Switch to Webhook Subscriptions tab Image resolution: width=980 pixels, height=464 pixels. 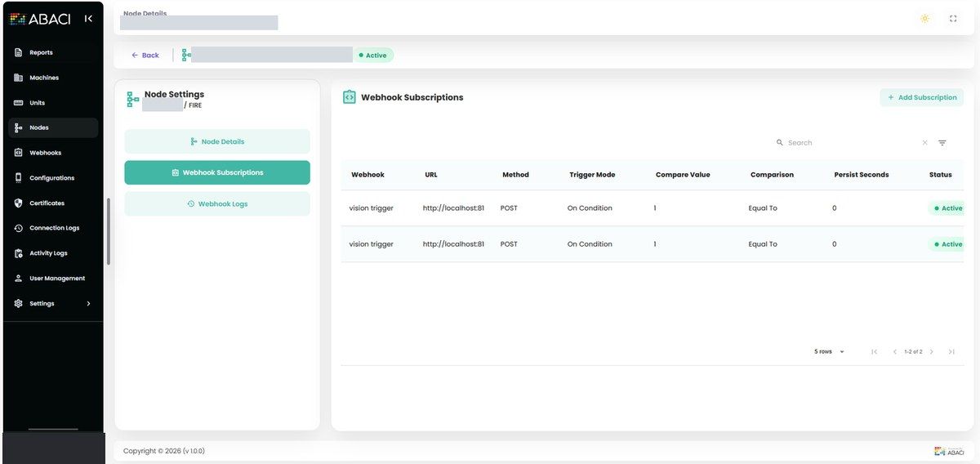point(217,172)
